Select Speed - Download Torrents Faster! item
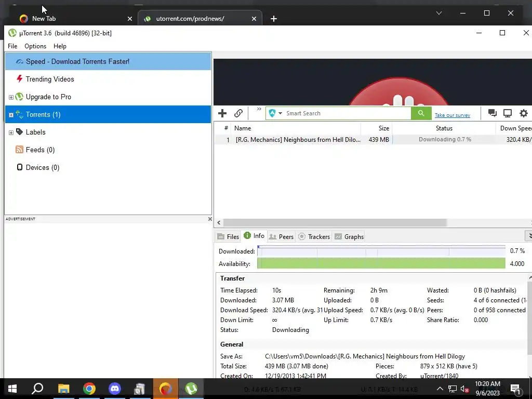 point(108,61)
